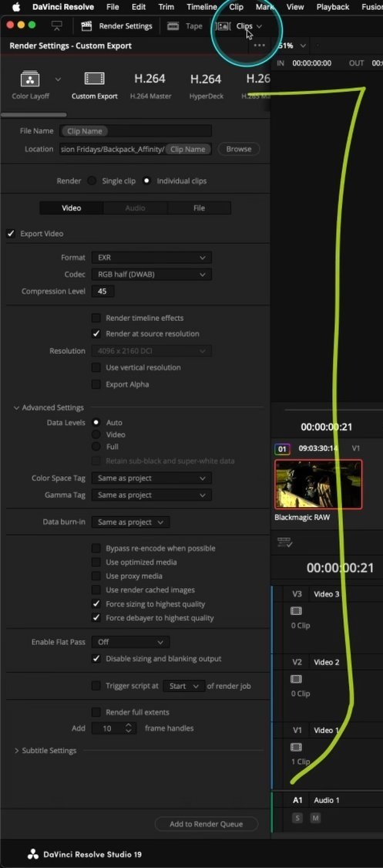Switch to the Audio tab

coord(135,208)
